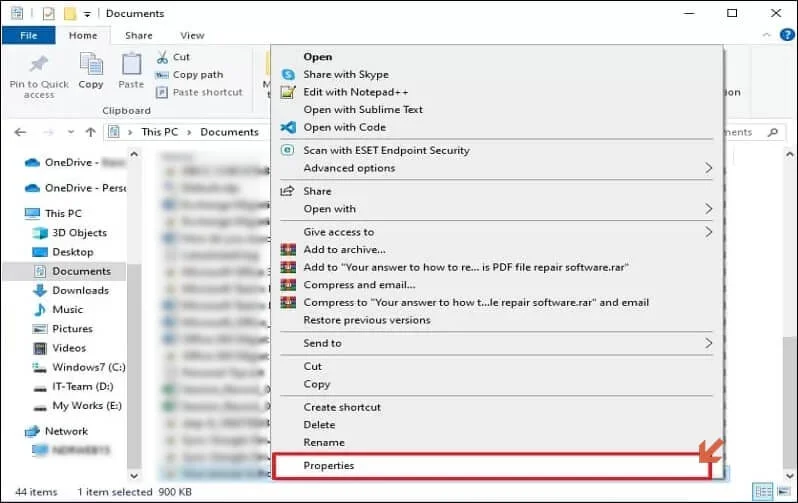Click quick access Properties checkmark icon in title bar
Viewport: 798px width, 503px height.
tap(49, 13)
